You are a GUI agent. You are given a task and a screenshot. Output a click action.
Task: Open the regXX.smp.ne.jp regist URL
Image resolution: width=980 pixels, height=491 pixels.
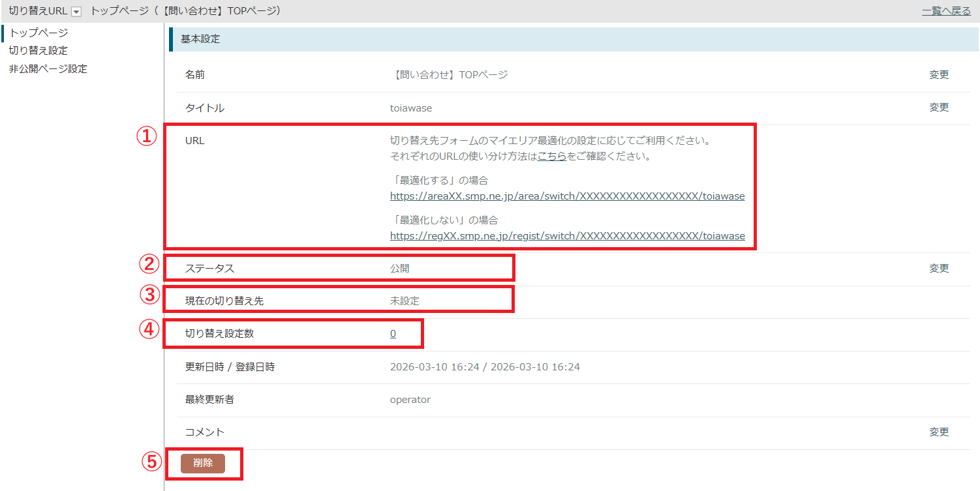[x=567, y=236]
